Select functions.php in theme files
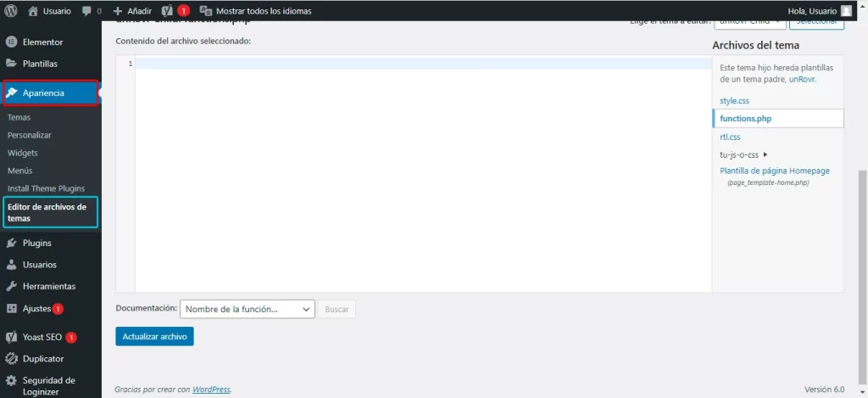868x398 pixels. tap(778, 118)
